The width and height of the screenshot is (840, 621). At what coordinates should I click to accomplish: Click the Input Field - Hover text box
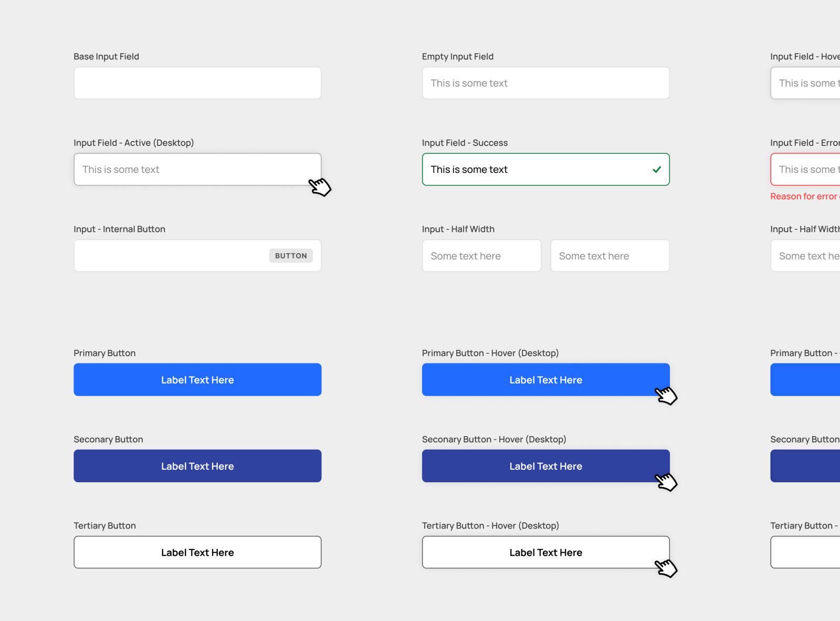(x=808, y=82)
